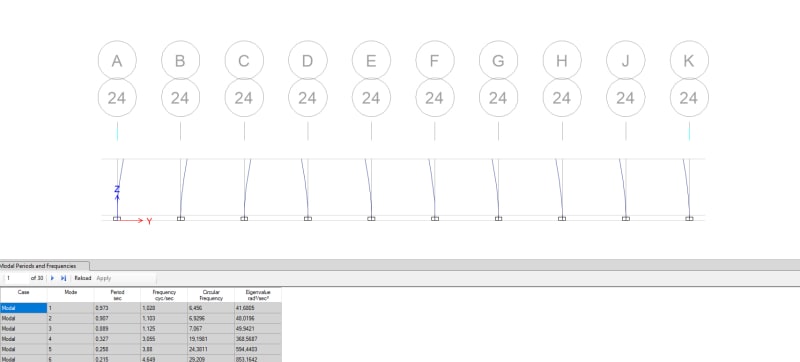Click the Case column header
800x362 pixels.
pyautogui.click(x=23, y=295)
